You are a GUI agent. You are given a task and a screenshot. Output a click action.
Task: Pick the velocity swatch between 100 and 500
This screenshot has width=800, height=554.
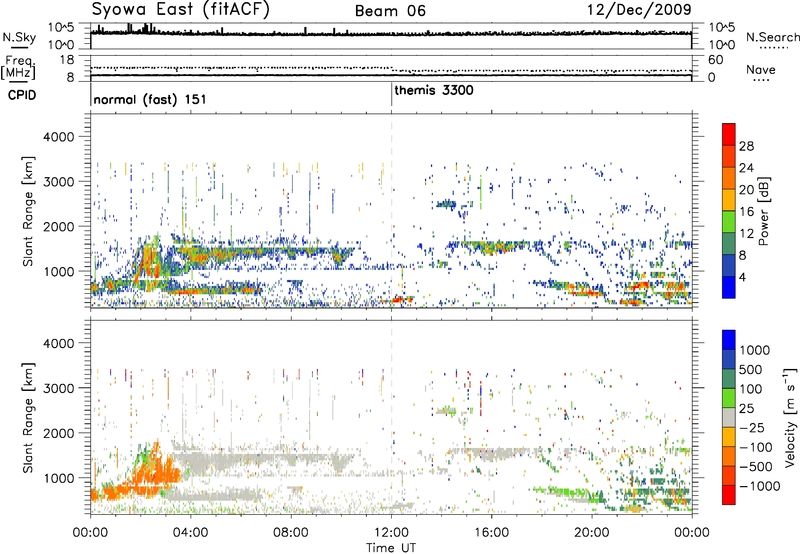click(x=729, y=379)
